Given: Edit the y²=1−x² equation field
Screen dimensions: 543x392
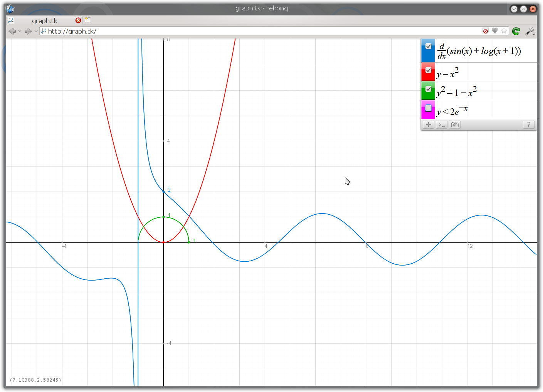Looking at the screenshot, I should [x=486, y=91].
